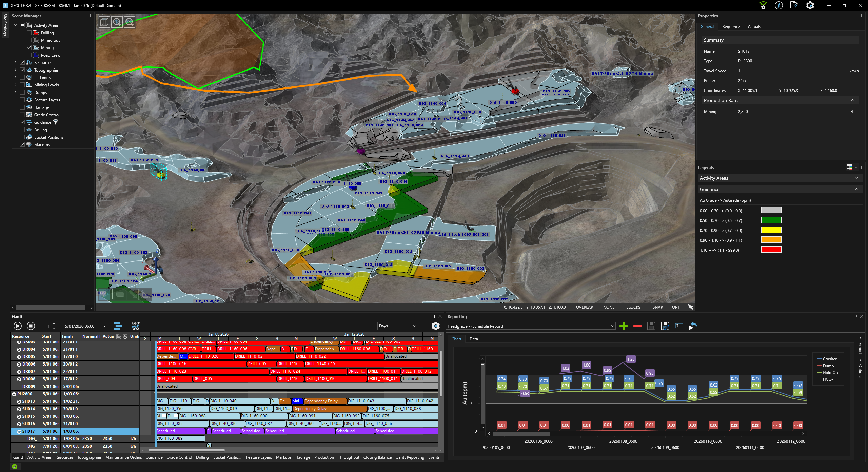Switch to the Sequence properties tab
This screenshot has height=472, width=868.
[731, 27]
